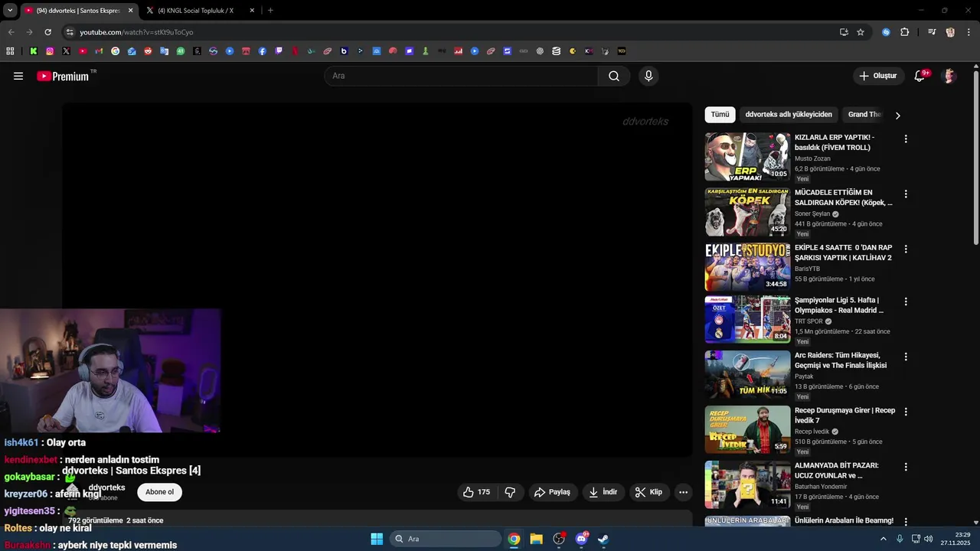Open options for ALMANYA'DA BİT PAZARI video

906,467
